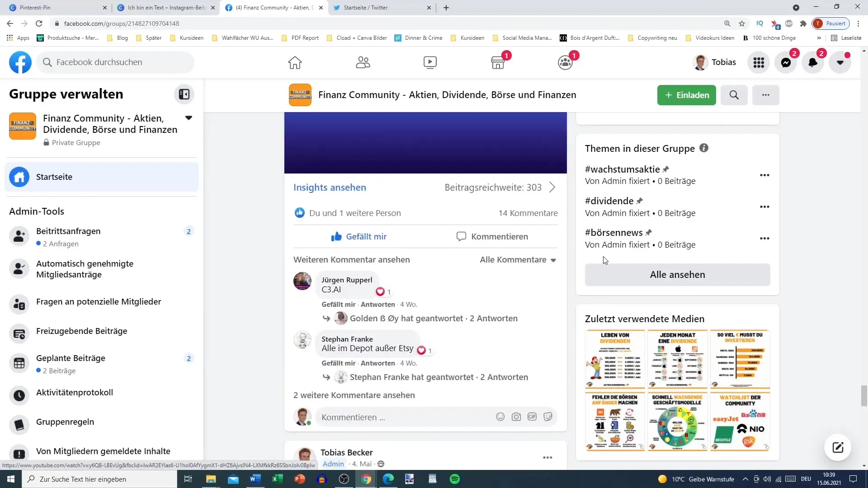The width and height of the screenshot is (868, 488).
Task: Click Gefällt mir on the post
Action: click(x=359, y=237)
